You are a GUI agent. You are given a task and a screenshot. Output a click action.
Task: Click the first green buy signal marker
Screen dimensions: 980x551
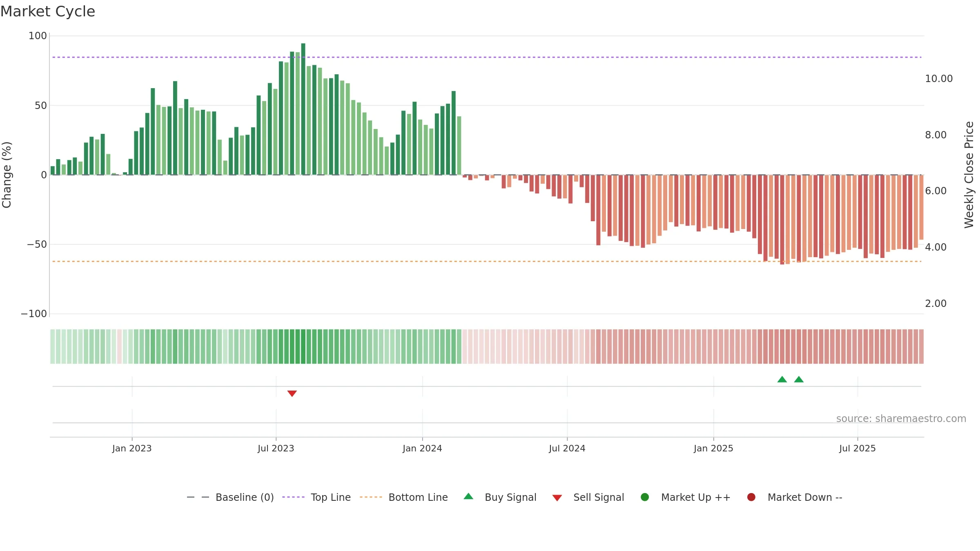782,379
